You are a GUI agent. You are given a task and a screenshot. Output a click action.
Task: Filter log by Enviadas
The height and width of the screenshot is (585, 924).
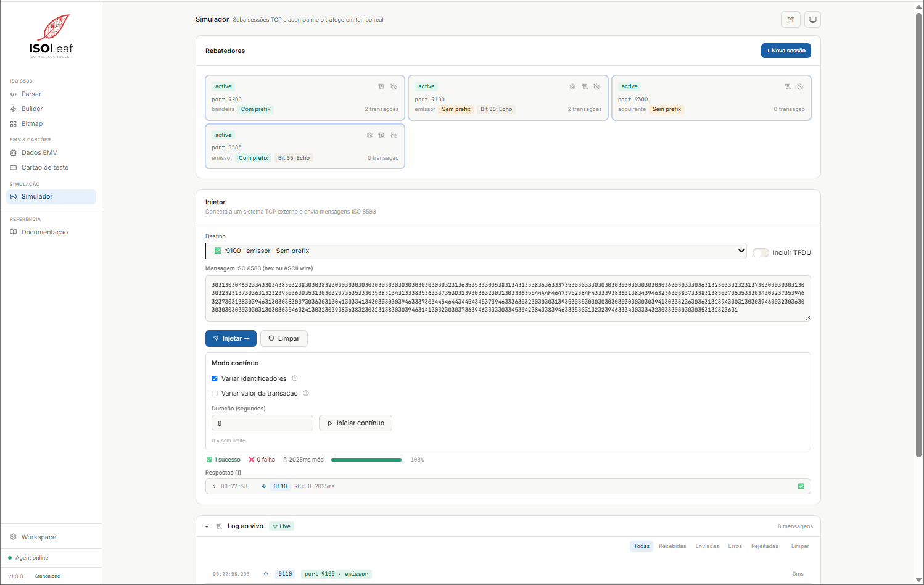tap(707, 546)
